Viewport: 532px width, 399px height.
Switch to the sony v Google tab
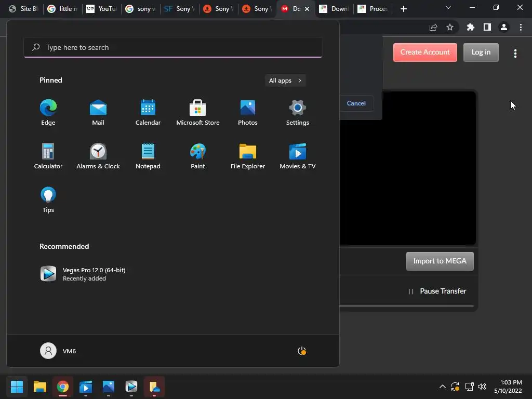click(x=141, y=9)
